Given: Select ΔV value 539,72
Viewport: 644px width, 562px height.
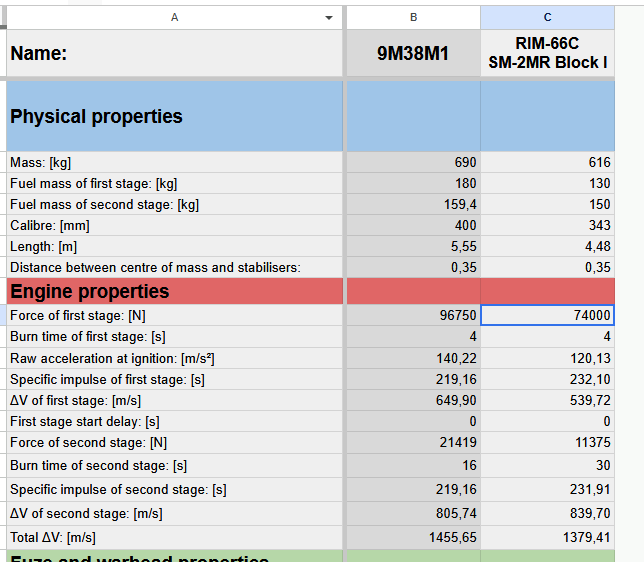Looking at the screenshot, I should [x=547, y=400].
